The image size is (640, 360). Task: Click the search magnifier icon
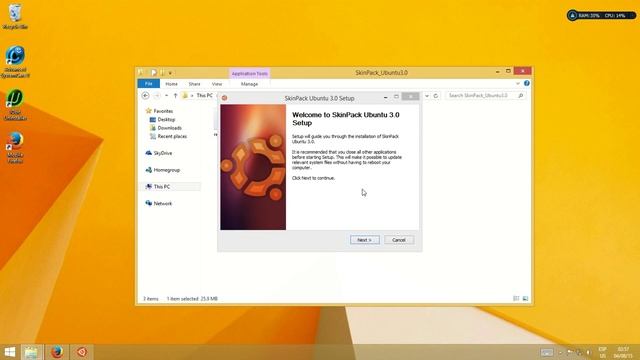coord(520,96)
